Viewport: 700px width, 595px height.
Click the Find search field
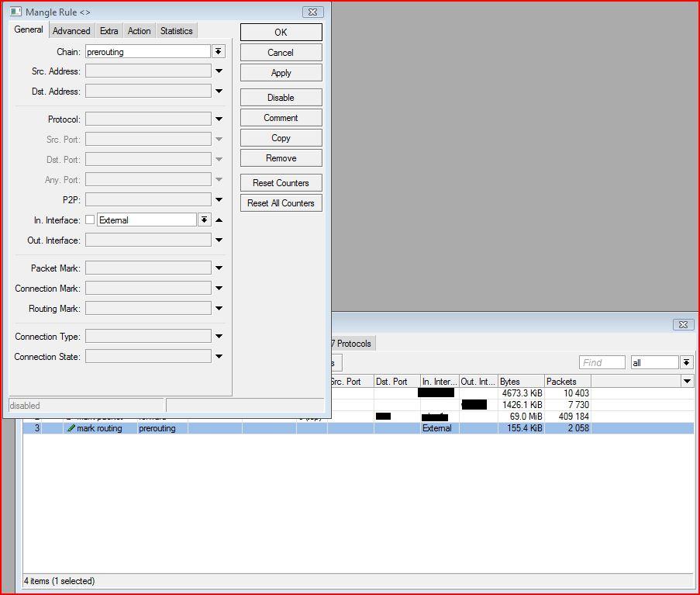[602, 362]
